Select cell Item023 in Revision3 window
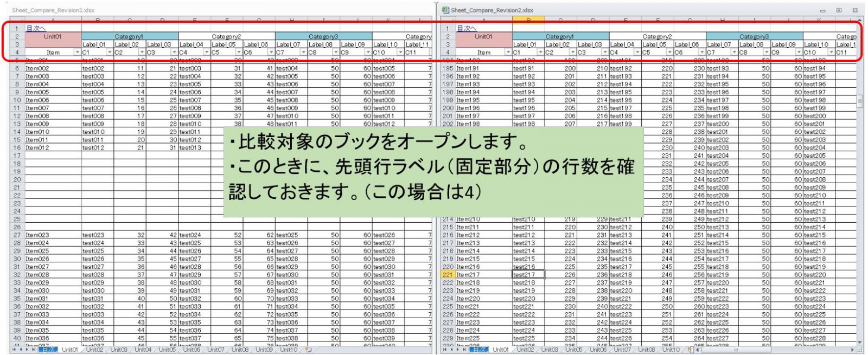868x355 pixels. [53, 235]
